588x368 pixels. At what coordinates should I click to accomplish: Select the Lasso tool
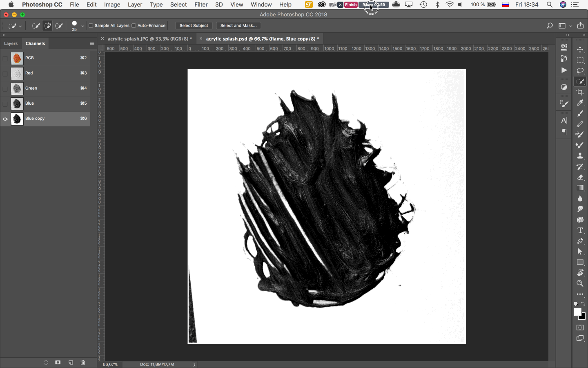tap(580, 71)
